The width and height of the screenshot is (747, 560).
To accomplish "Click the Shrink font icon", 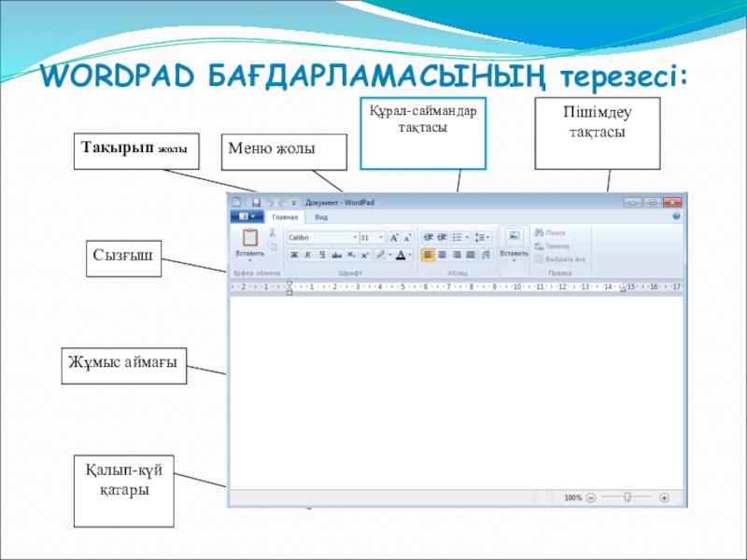I will [407, 238].
